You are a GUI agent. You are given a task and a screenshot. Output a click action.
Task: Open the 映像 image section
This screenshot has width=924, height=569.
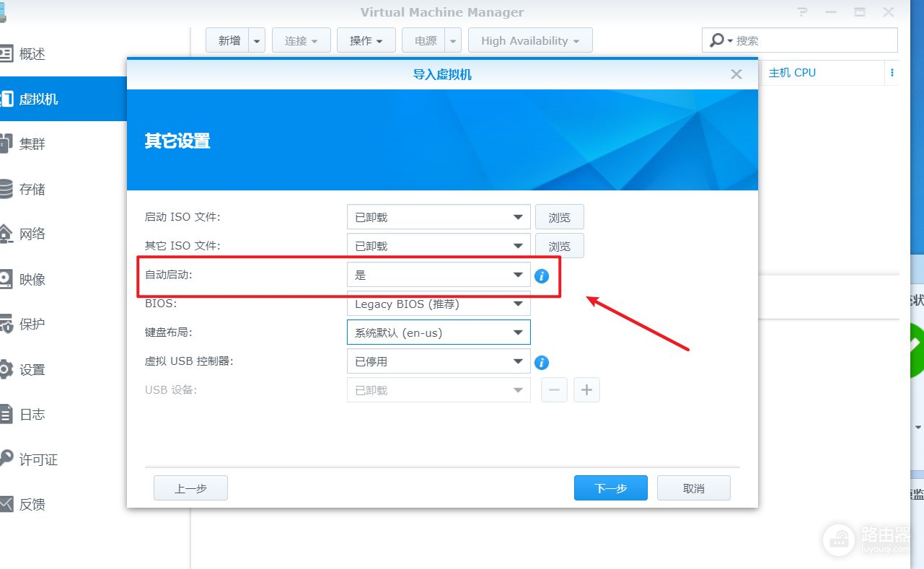(x=63, y=279)
